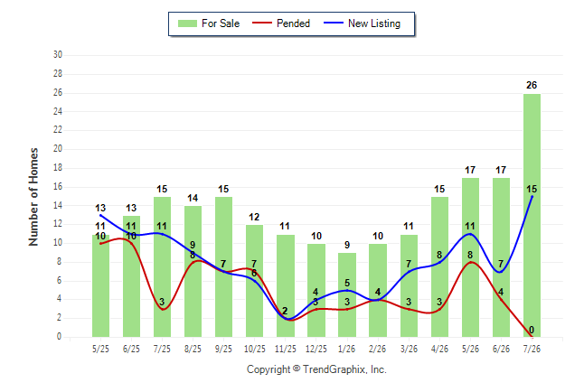584x392 pixels.
Task: Click the 10/25 bar labeled 12
Action: click(254, 281)
